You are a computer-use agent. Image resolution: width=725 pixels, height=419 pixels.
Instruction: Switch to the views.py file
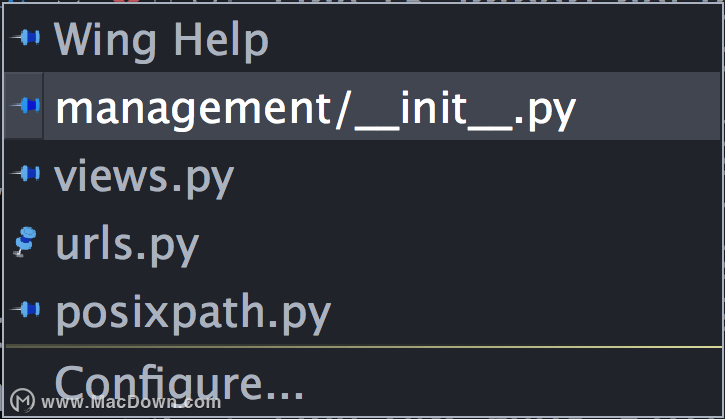click(x=144, y=178)
